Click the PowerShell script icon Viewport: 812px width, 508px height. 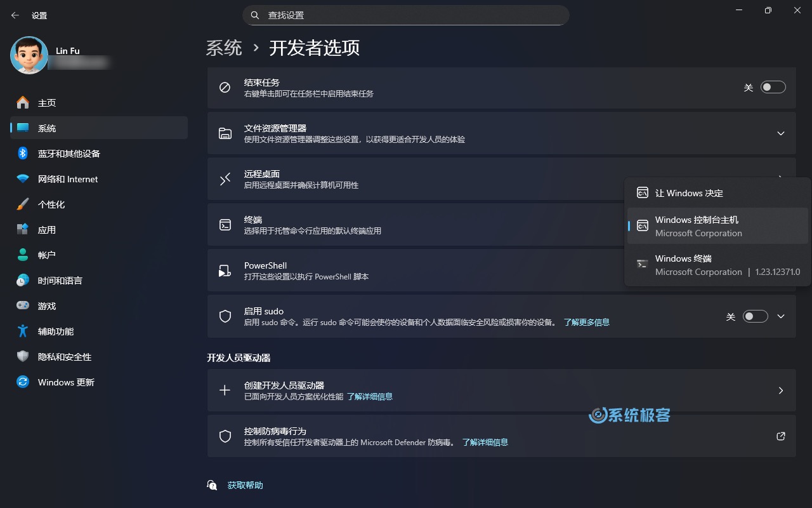[225, 271]
